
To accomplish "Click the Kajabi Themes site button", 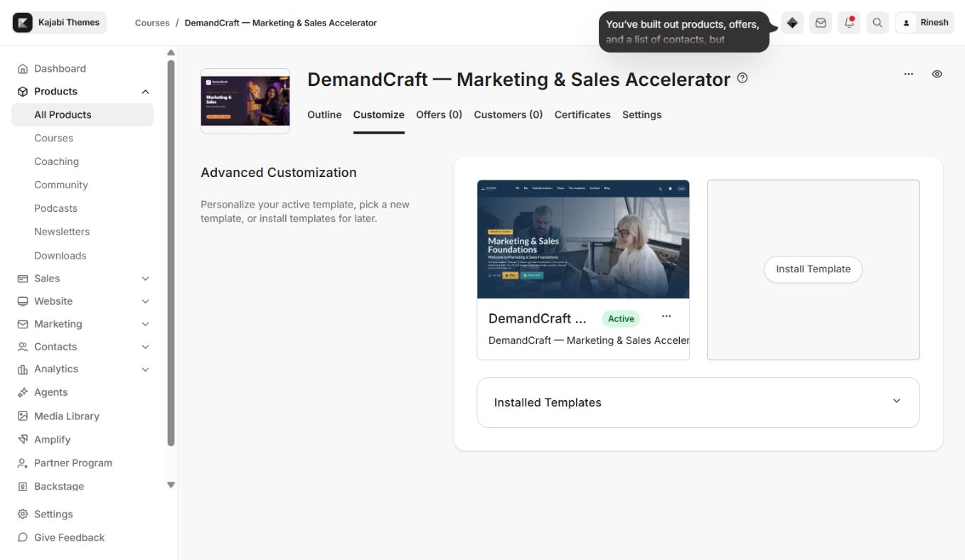I will coord(60,23).
